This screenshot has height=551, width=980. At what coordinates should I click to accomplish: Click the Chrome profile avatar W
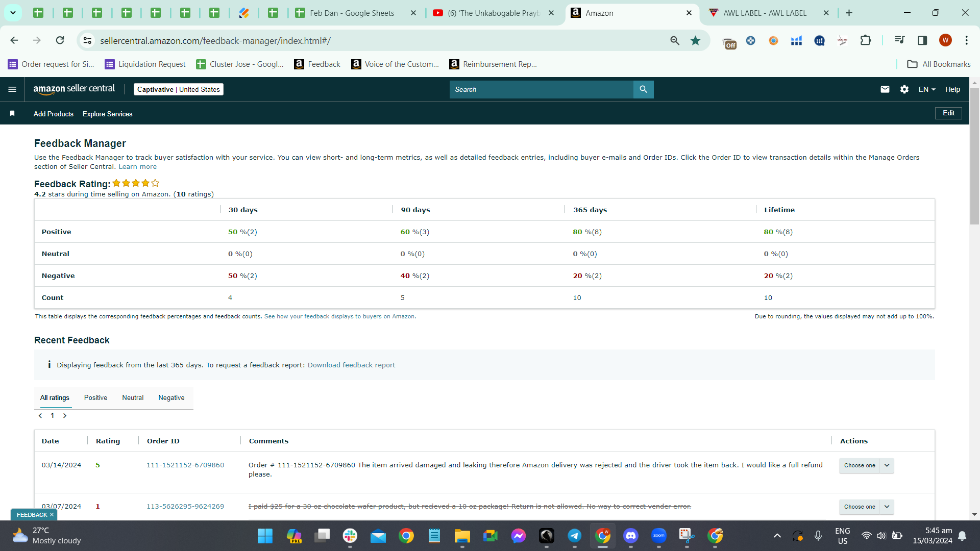pos(945,40)
